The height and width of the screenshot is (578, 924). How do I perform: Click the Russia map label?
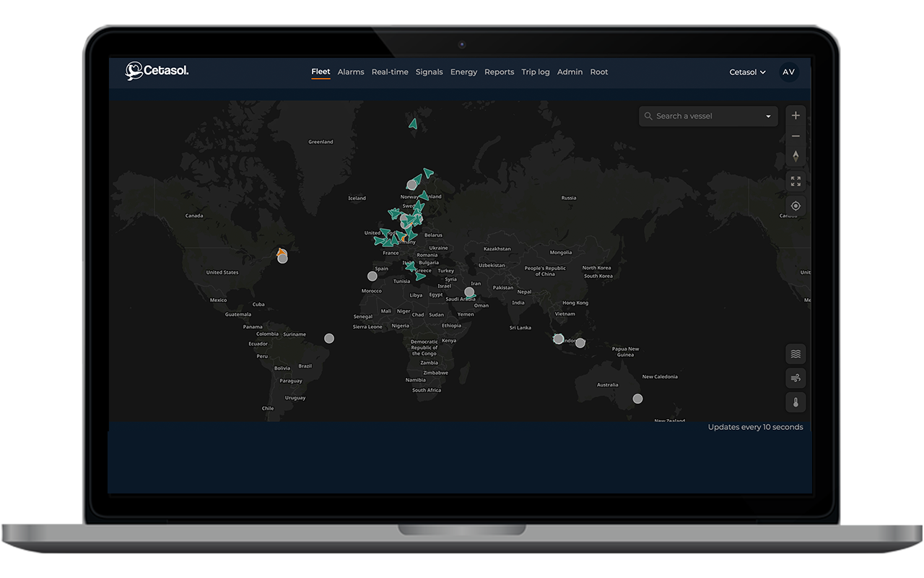569,197
